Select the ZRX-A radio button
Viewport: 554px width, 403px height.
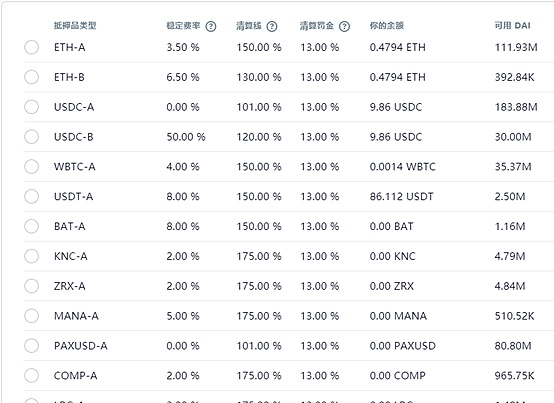click(31, 286)
